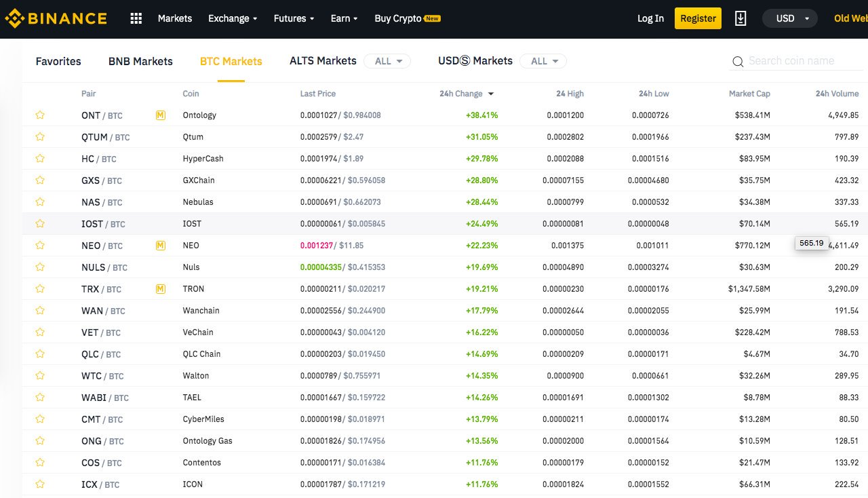Favorite the ONT/BTC pair star
The image size is (868, 498).
coord(40,115)
